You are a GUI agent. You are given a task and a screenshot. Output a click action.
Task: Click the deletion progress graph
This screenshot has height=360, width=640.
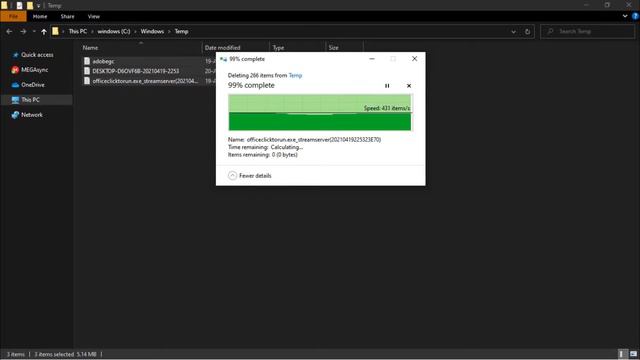coord(320,113)
